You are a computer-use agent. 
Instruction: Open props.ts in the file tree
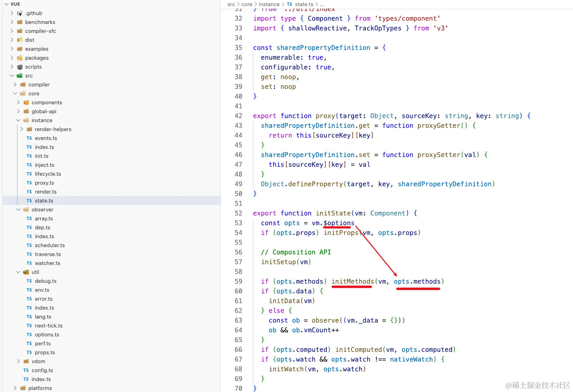(x=45, y=353)
